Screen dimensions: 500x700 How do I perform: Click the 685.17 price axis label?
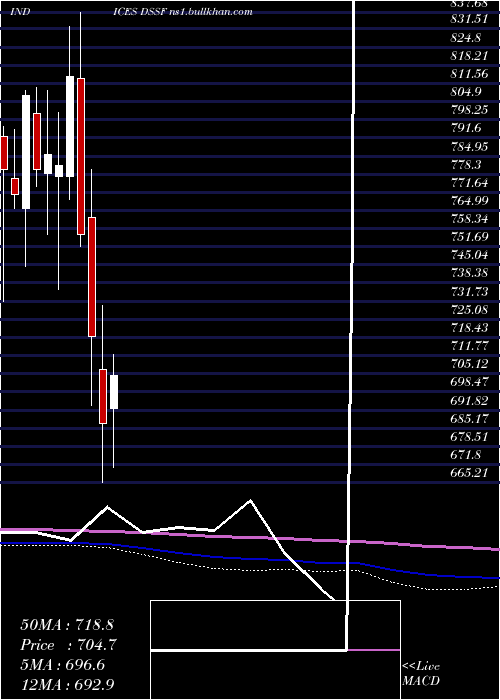tap(470, 418)
